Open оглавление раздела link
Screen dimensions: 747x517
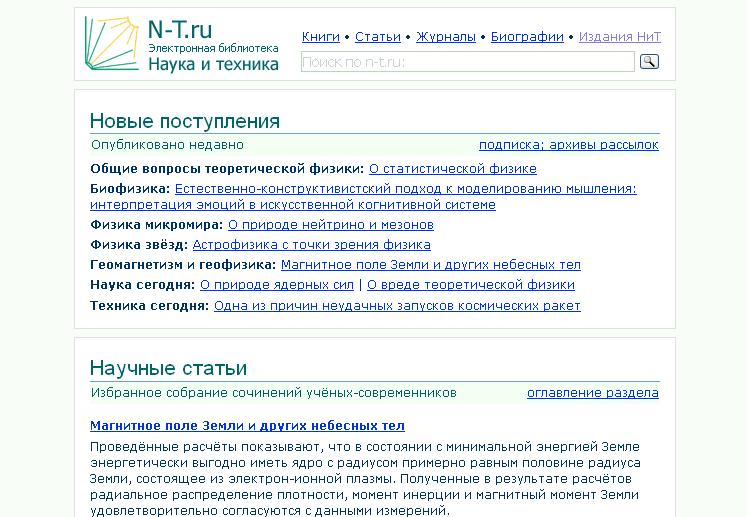tap(592, 393)
